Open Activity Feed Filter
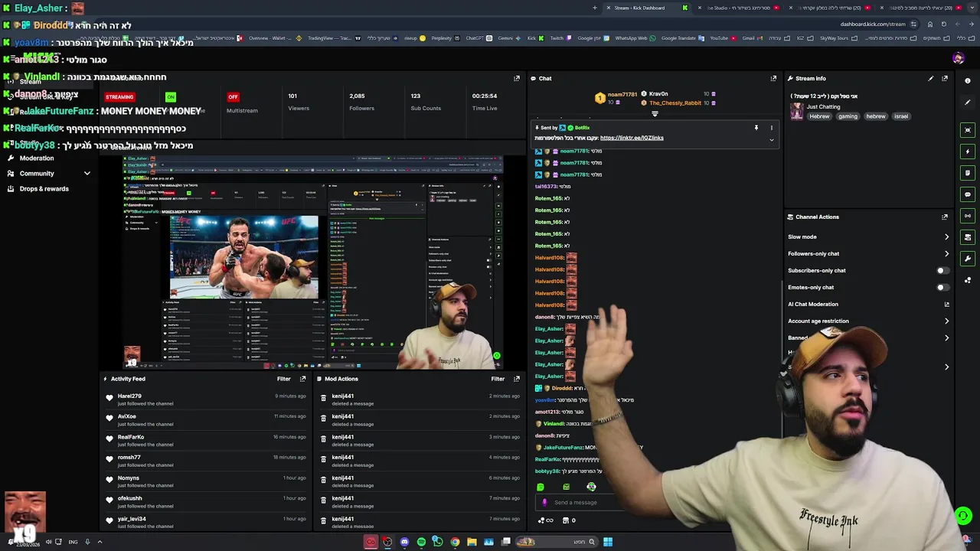Viewport: 980px width, 551px height. click(283, 379)
